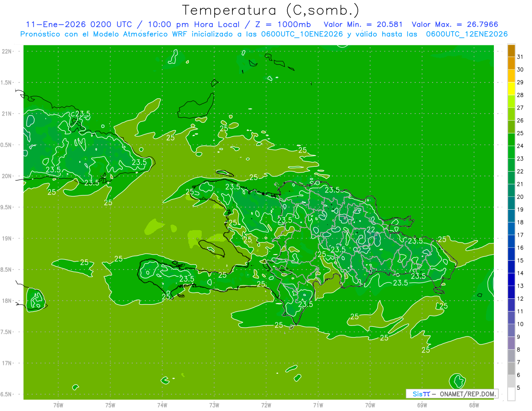532x411 pixels.
Task: Click the '18N' latitude axis label
Action: tap(7, 301)
